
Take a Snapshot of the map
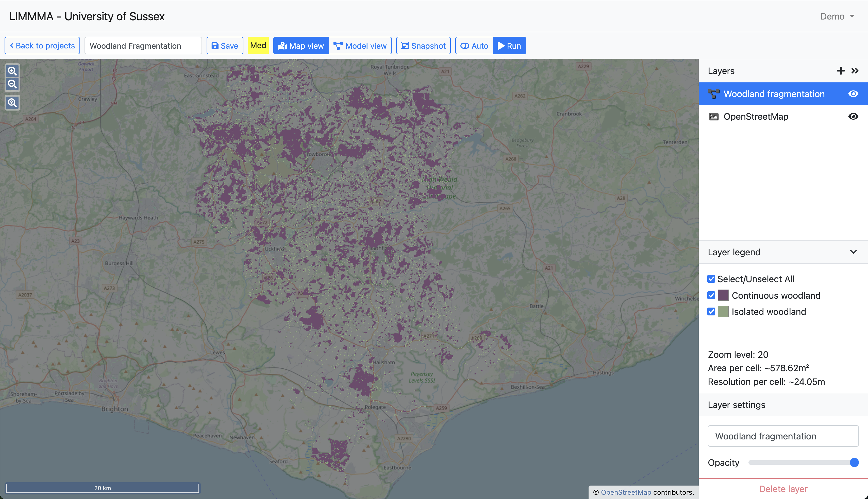coord(423,46)
